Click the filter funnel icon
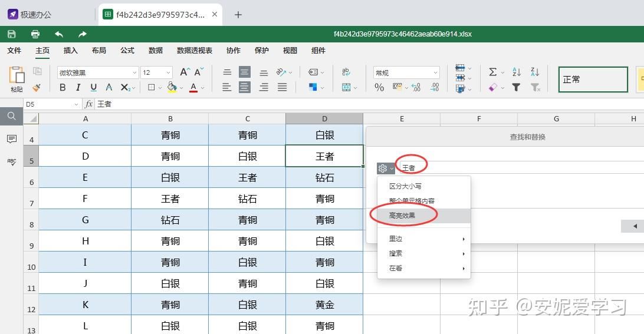This screenshot has height=334, width=644. click(516, 87)
